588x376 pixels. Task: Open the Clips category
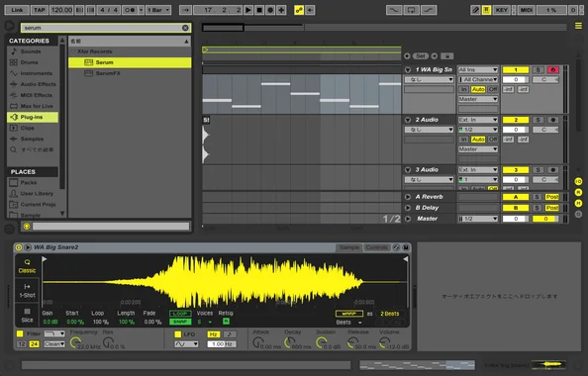pos(27,128)
